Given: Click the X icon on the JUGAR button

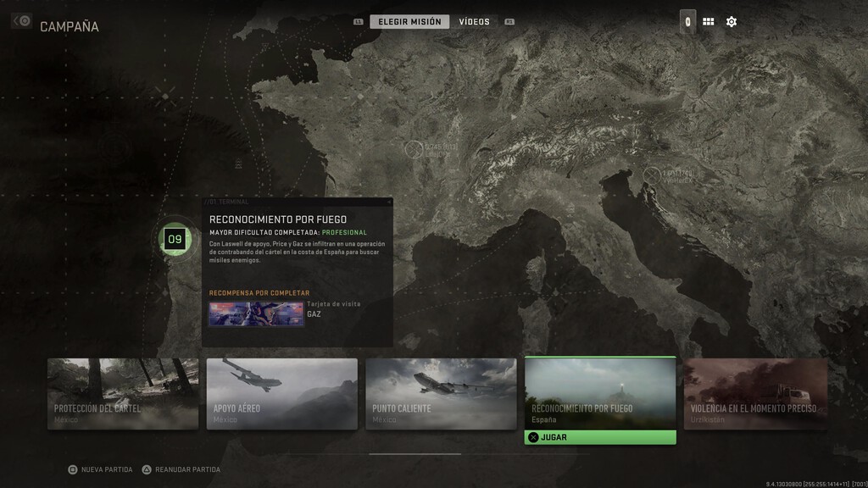Looking at the screenshot, I should pyautogui.click(x=534, y=438).
